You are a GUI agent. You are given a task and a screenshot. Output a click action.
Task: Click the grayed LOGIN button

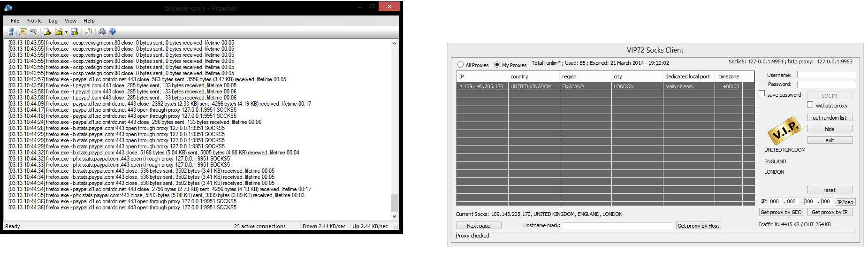[830, 95]
